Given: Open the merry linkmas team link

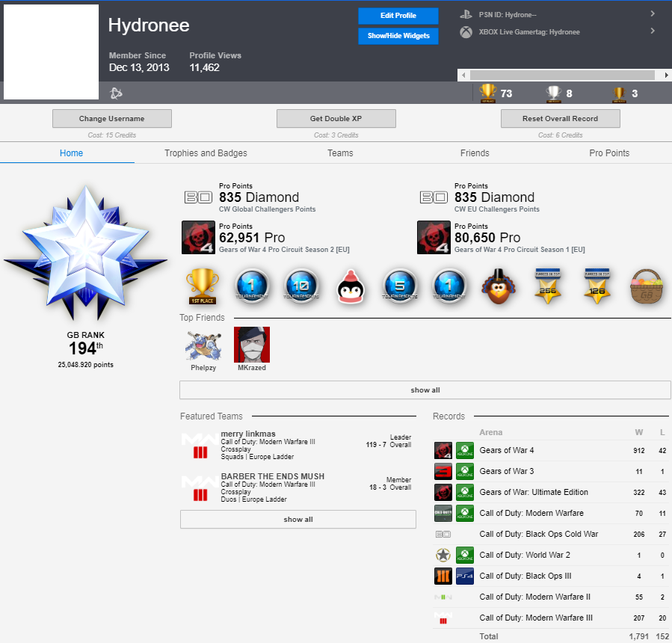Looking at the screenshot, I should click(248, 434).
